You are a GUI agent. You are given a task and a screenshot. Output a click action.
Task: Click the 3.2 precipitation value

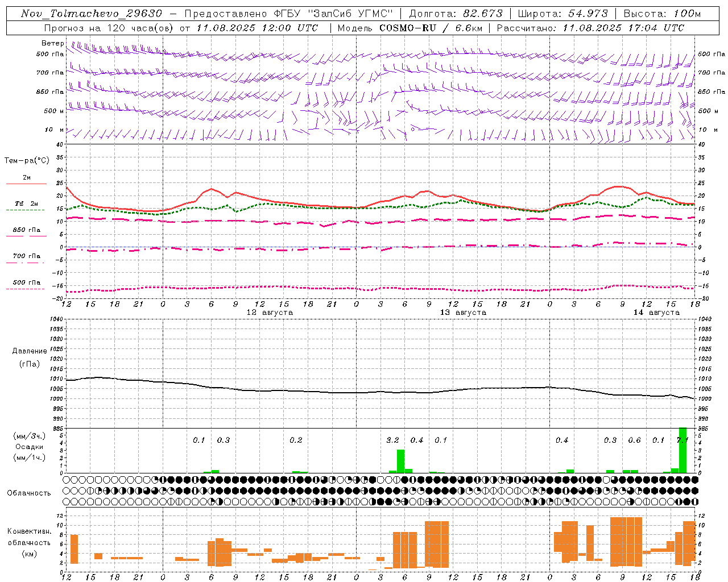point(392,440)
